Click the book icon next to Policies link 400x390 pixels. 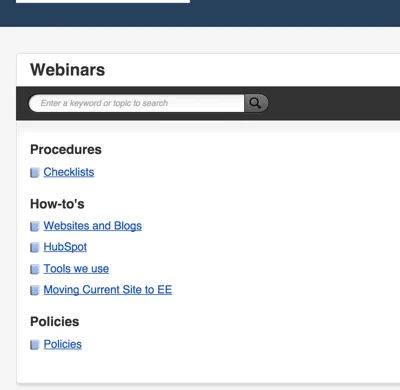pyautogui.click(x=35, y=345)
